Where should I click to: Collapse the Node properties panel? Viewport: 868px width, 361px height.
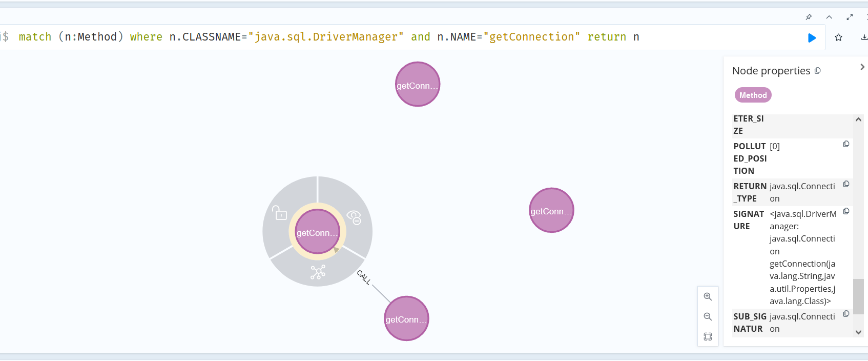862,67
